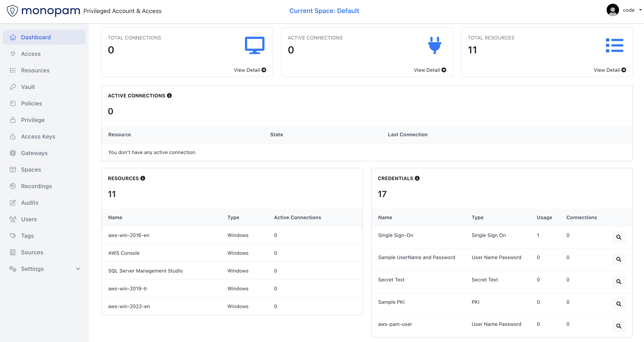The width and height of the screenshot is (644, 342).
Task: Click the info icon next to CREDENTIALS
Action: (x=417, y=178)
